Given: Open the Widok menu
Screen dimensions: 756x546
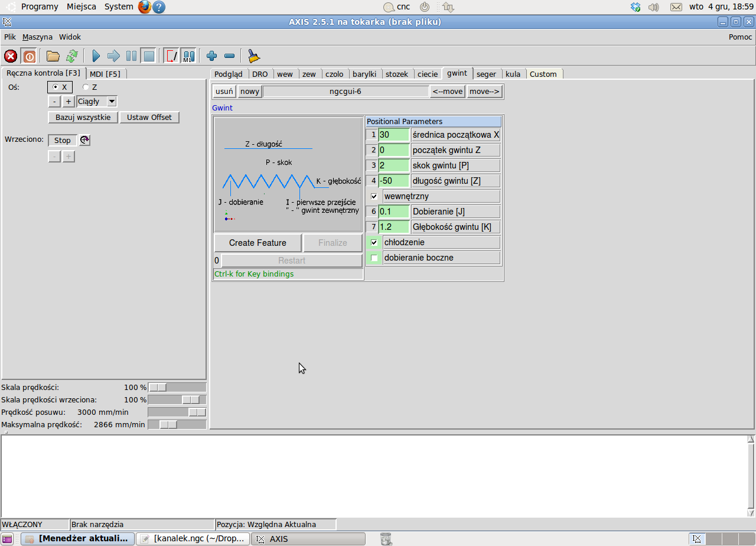Looking at the screenshot, I should 70,37.
